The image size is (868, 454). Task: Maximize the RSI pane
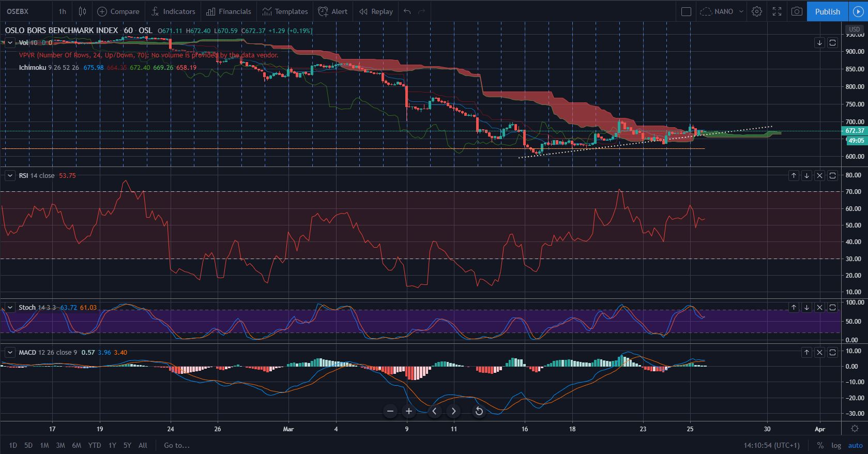click(832, 176)
